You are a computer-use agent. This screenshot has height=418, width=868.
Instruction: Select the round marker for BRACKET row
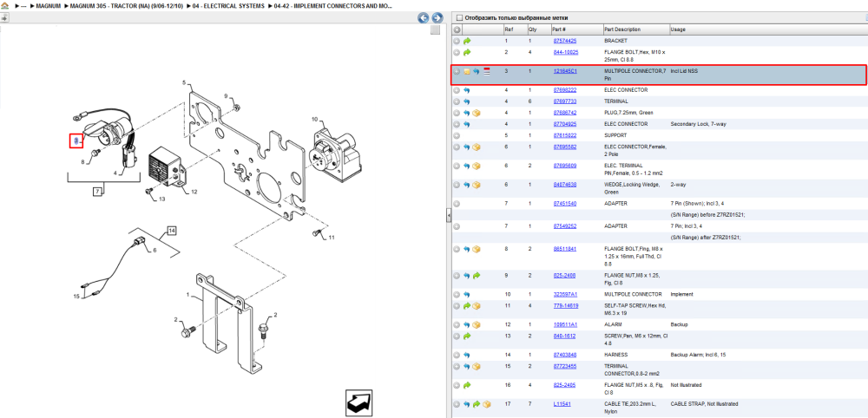click(457, 41)
